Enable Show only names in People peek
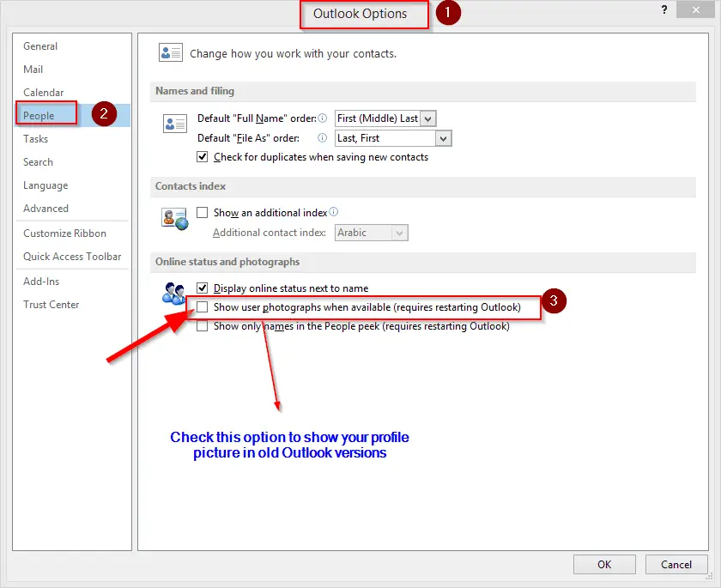The image size is (721, 588). click(x=203, y=326)
